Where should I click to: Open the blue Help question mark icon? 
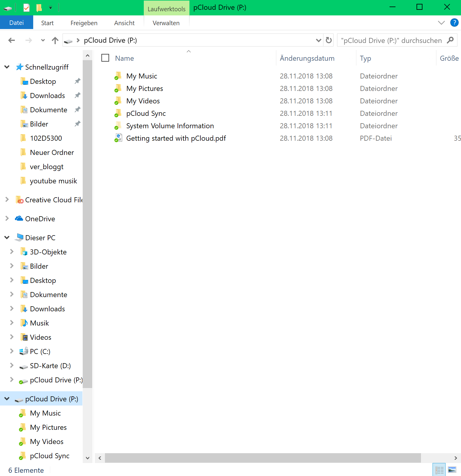click(x=454, y=23)
